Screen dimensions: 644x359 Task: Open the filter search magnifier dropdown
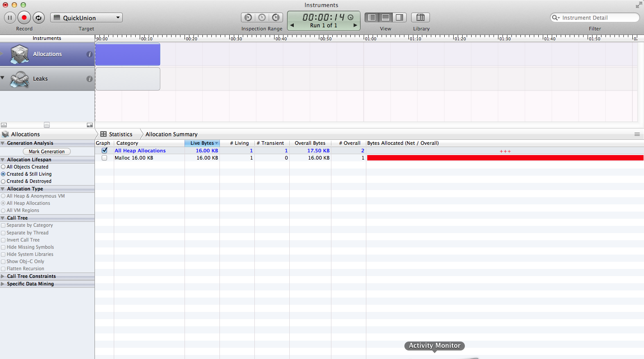[556, 17]
